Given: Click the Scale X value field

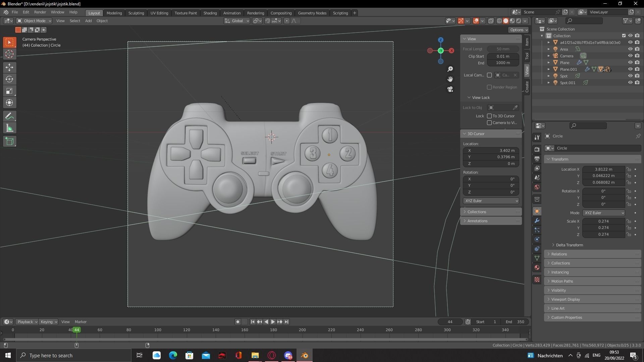Looking at the screenshot, I should click(603, 221).
